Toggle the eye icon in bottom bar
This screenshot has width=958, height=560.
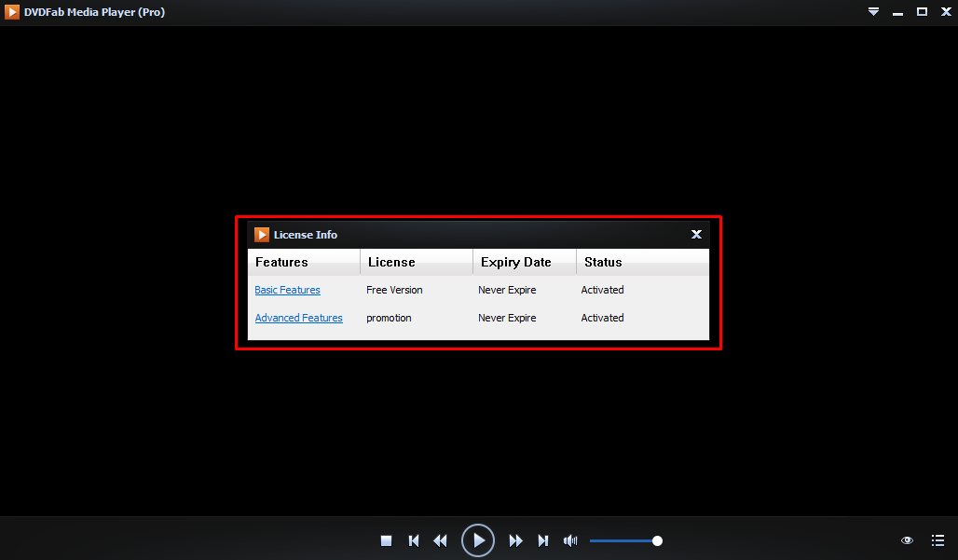tap(907, 540)
